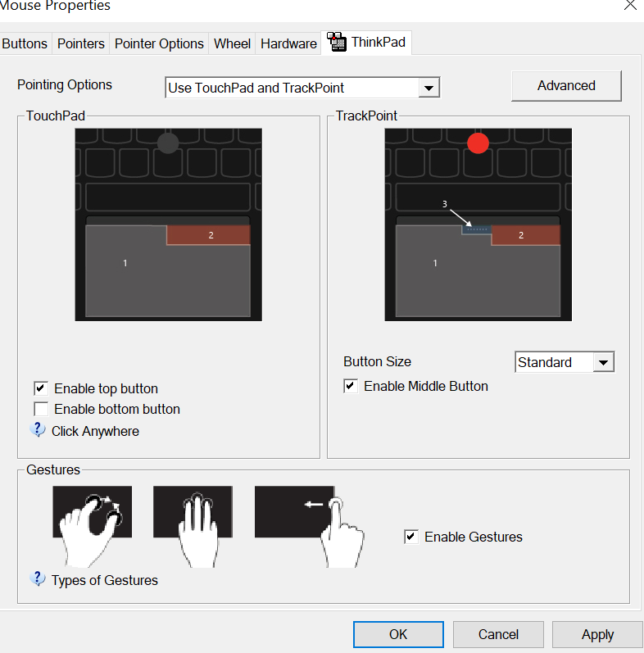
Task: Check Enable bottom button
Action: (x=41, y=409)
